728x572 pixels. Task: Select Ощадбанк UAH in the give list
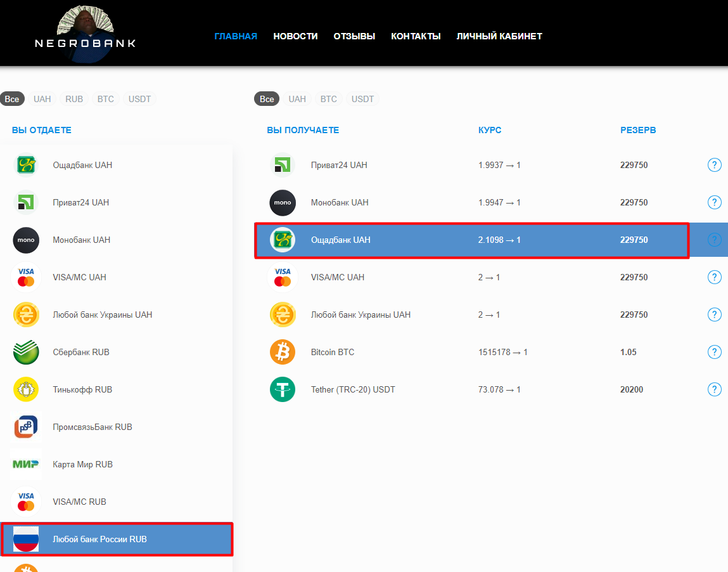coord(116,165)
